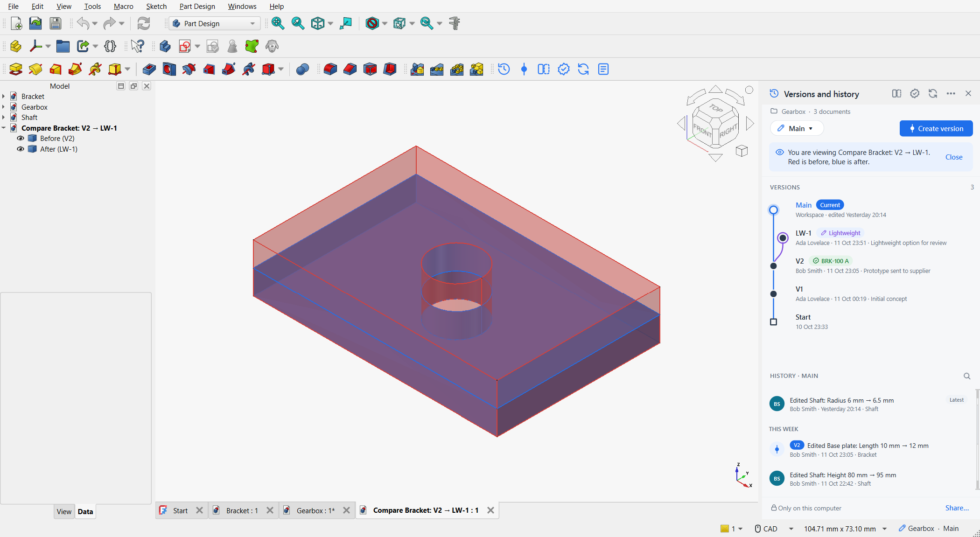Click the Create version button
980x537 pixels.
(x=936, y=129)
